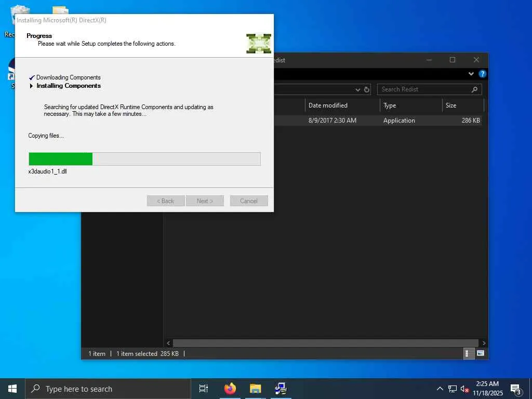Click the 8/9/2017 2:30 AM date cell
Image resolution: width=532 pixels, height=399 pixels.
[332, 121]
